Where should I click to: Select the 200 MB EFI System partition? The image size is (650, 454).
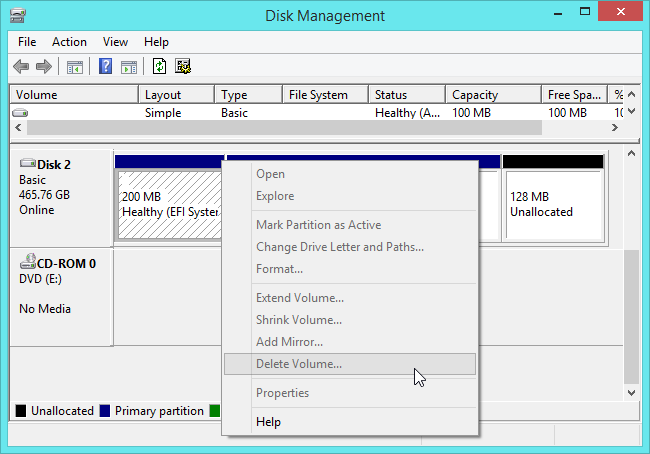(167, 204)
